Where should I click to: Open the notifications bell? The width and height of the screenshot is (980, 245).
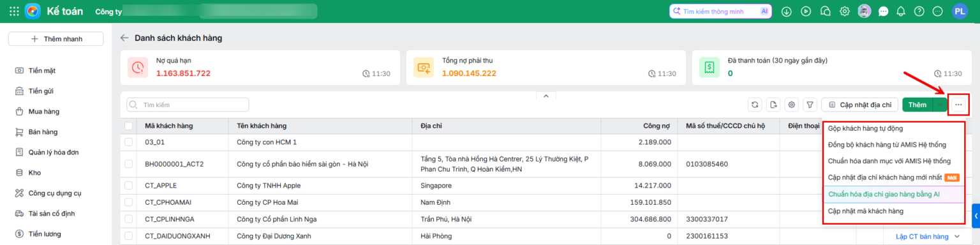coord(901,11)
